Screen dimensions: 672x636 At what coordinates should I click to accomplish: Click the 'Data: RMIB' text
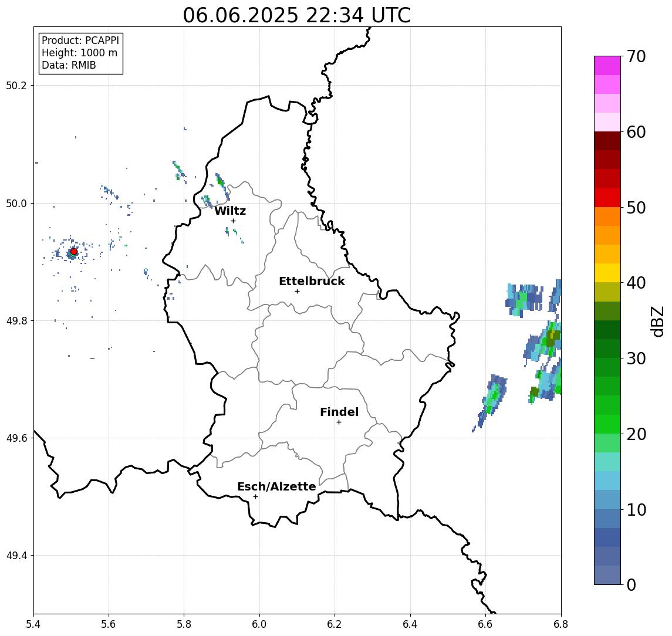point(69,65)
